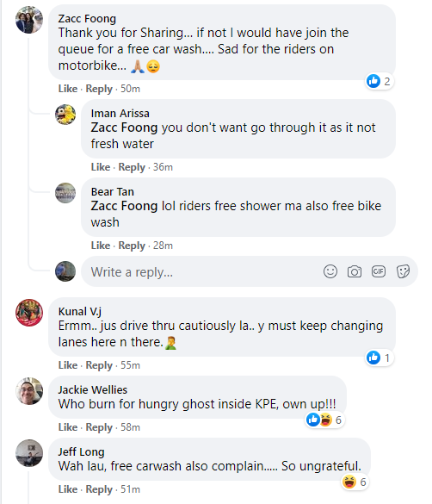
Task: Open the emoji picker in reply box
Action: click(330, 271)
